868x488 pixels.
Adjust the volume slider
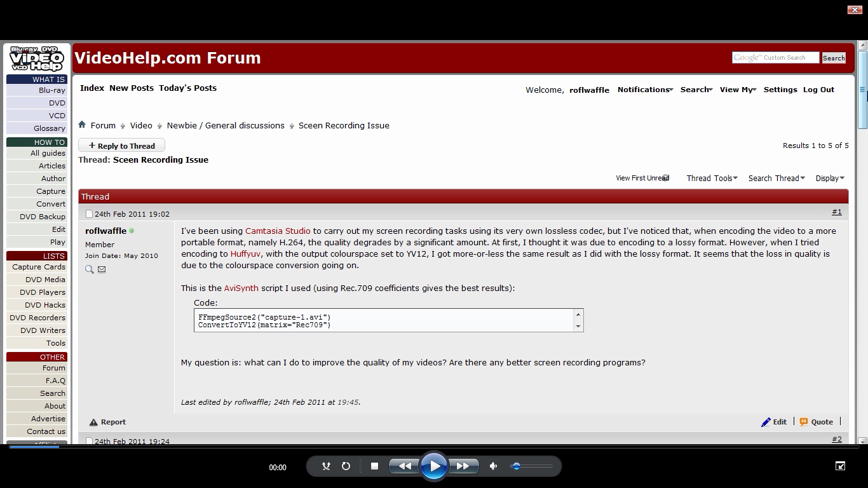click(x=531, y=466)
